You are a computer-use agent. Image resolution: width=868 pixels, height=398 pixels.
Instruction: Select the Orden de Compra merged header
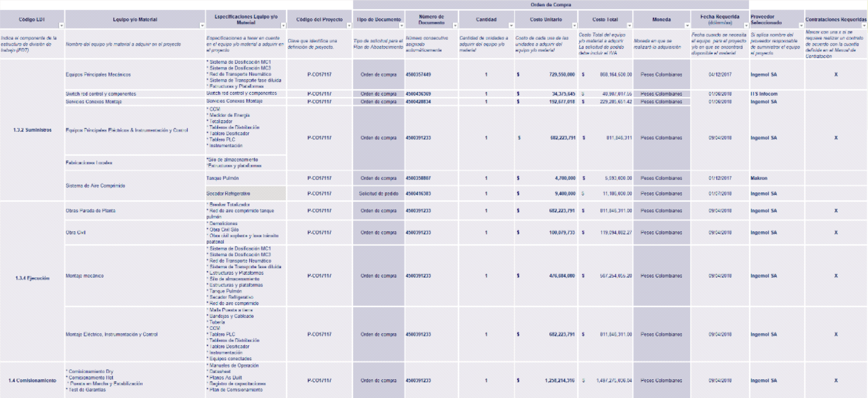click(551, 5)
